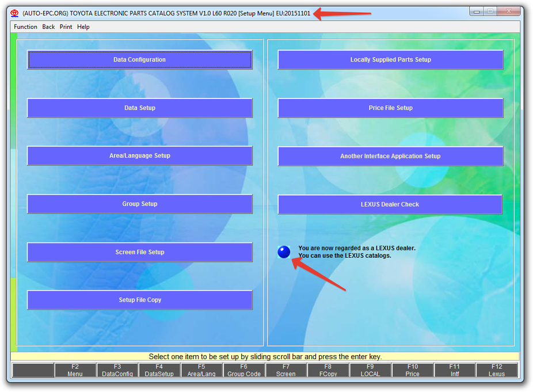
Task: Open Setup File Copy
Action: (140, 300)
